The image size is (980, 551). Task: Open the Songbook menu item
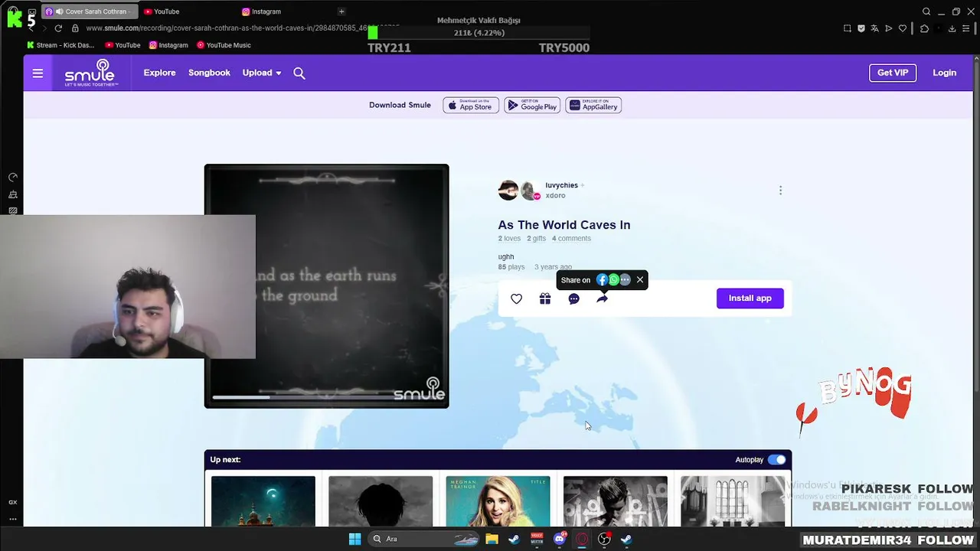209,73
